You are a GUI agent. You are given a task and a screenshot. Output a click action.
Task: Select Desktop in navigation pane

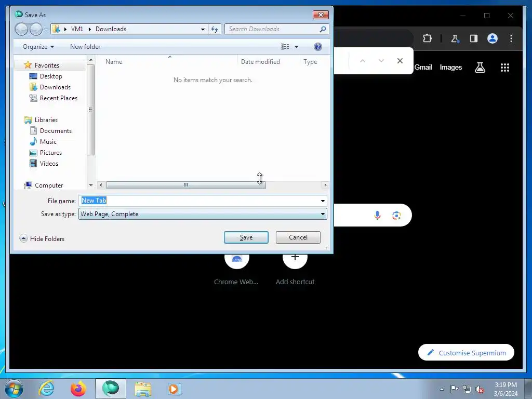(51, 76)
